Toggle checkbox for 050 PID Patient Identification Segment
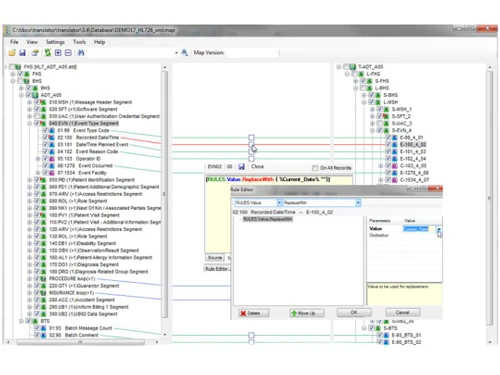This screenshot has height=375, width=500. (37, 180)
